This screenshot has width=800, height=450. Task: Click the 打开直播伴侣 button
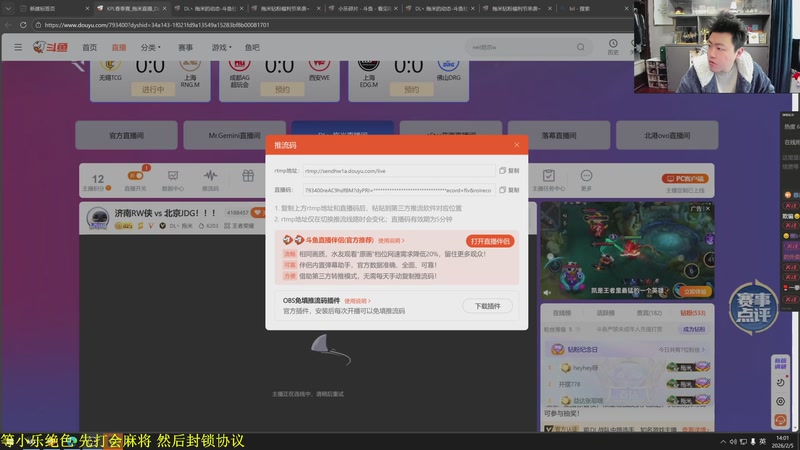tap(490, 241)
